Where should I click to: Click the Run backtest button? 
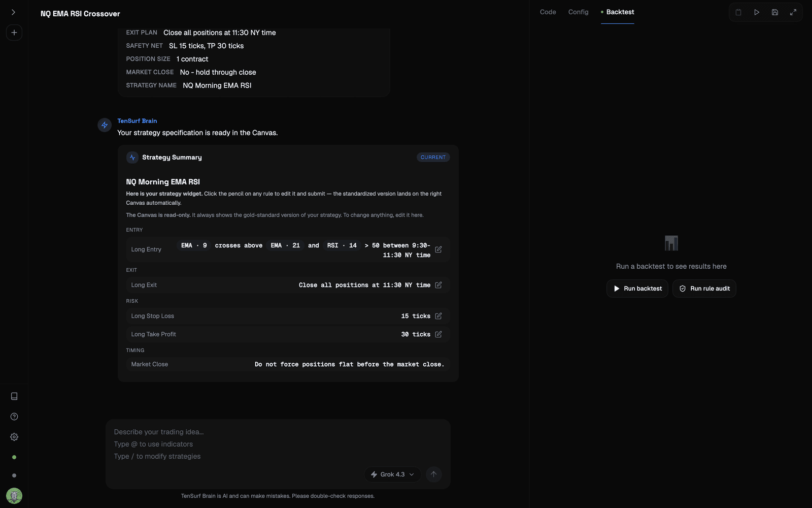tap(637, 289)
